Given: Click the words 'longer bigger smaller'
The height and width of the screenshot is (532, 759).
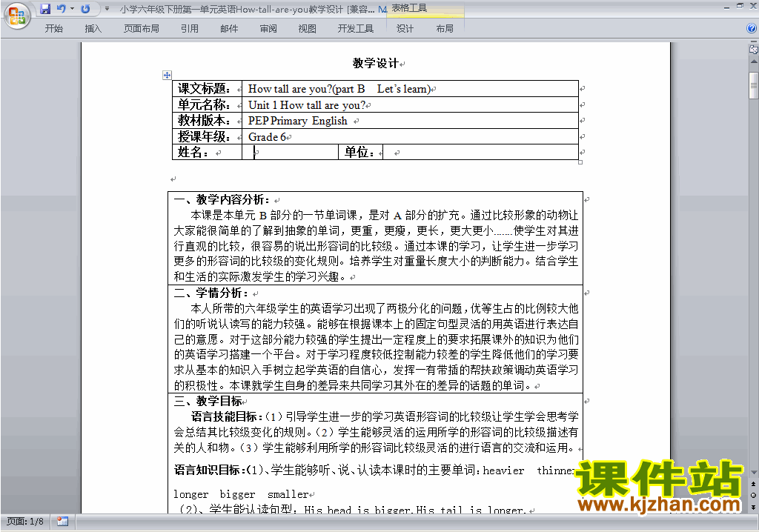Looking at the screenshot, I should tap(241, 494).
